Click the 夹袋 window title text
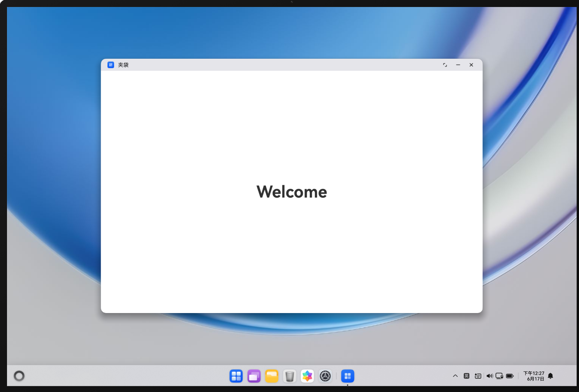The width and height of the screenshot is (579, 392). coord(123,65)
